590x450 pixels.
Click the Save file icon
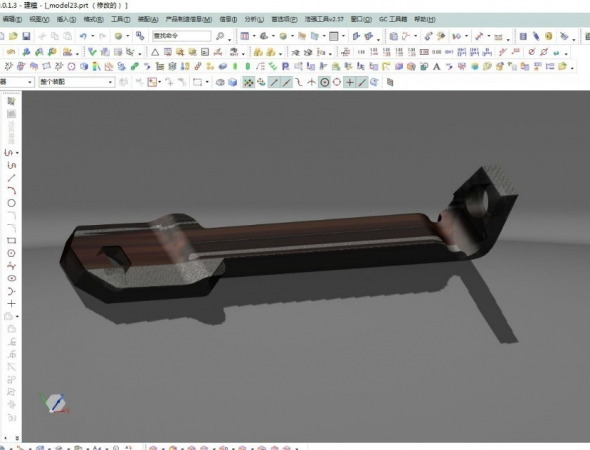[26, 36]
